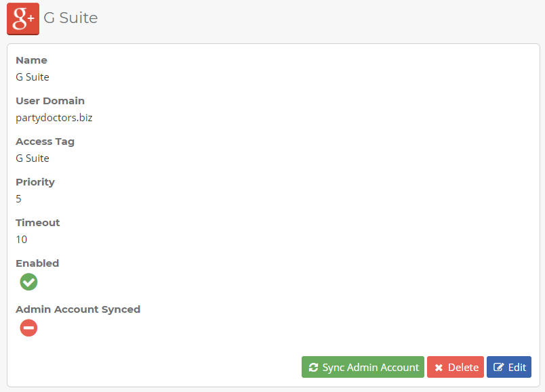
Task: Click the Access Tag label
Action: [x=45, y=141]
